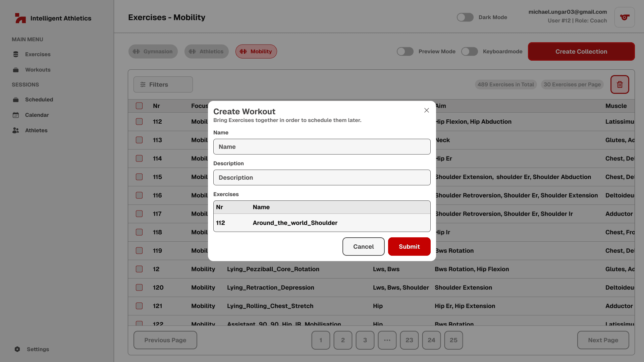Click the Calendar icon in sidebar
This screenshot has width=644, height=362.
[16, 115]
